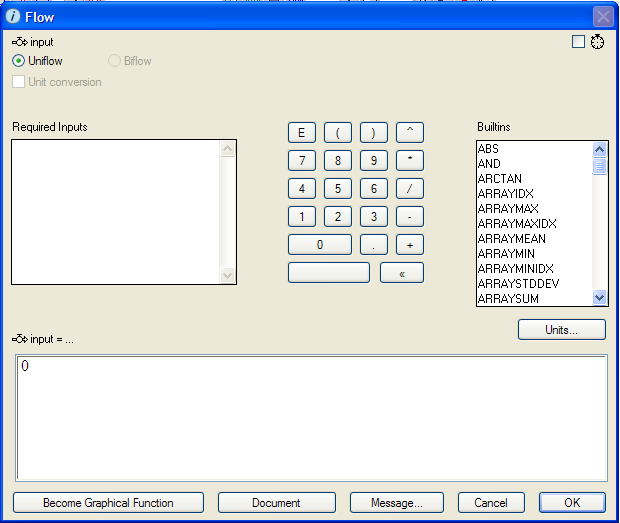
Task: Click the decimal point keypad button
Action: pos(374,245)
